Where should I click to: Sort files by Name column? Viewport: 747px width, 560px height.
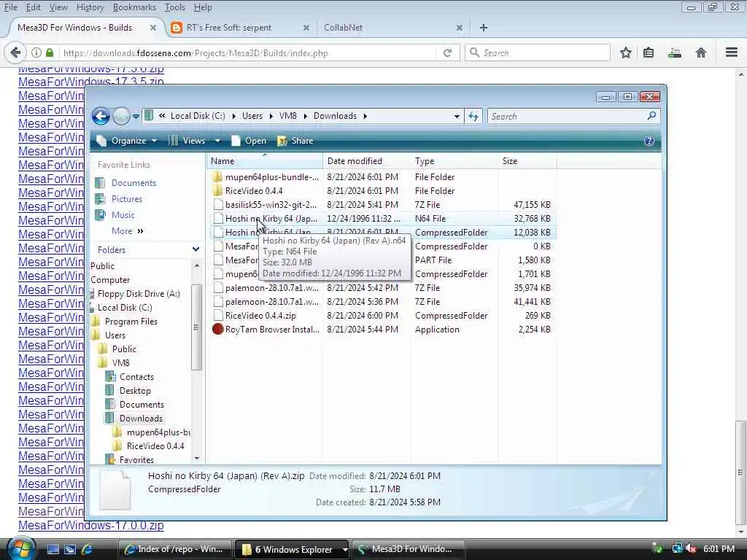coord(266,161)
